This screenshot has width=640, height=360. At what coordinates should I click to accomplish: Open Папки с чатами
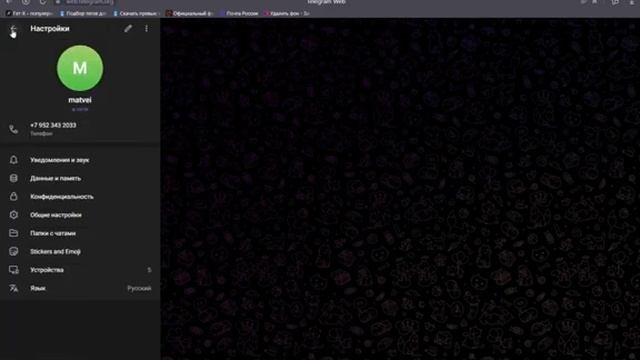(80, 233)
